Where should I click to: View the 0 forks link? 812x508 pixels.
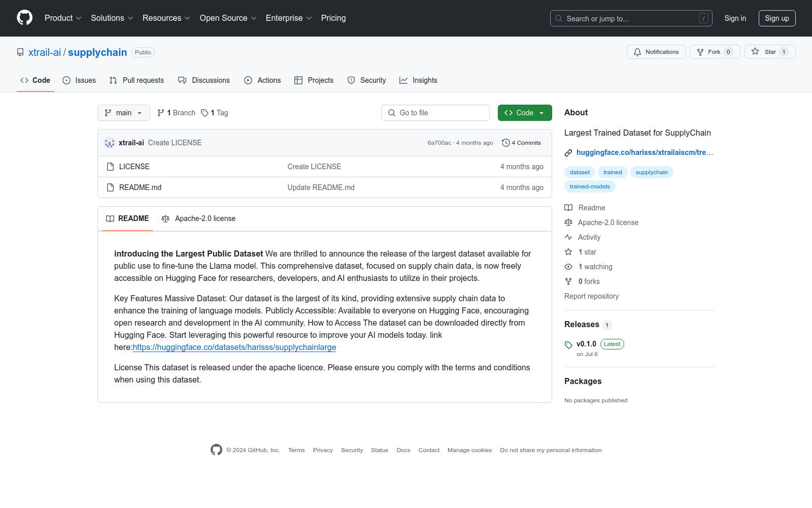582,281
